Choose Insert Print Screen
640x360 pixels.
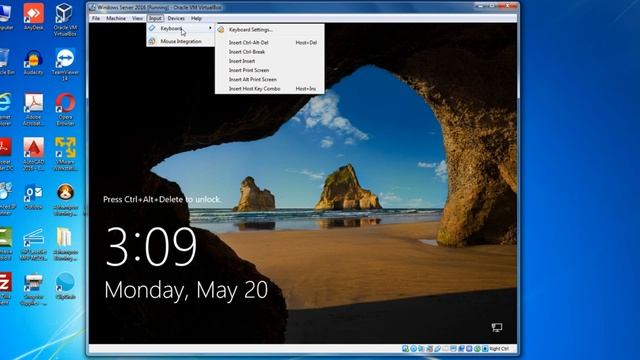pyautogui.click(x=269, y=70)
